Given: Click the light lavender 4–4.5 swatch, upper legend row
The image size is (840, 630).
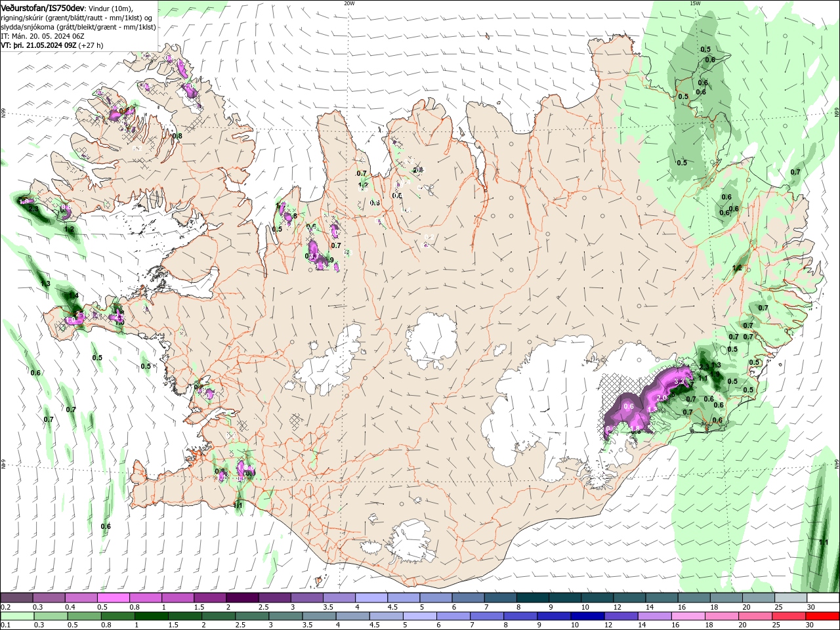Looking at the screenshot, I should [x=371, y=598].
